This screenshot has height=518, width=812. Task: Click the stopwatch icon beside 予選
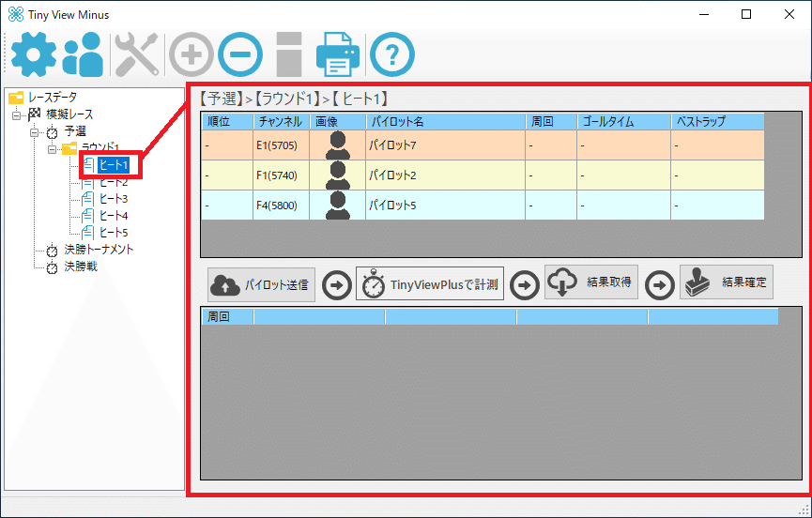click(x=52, y=132)
